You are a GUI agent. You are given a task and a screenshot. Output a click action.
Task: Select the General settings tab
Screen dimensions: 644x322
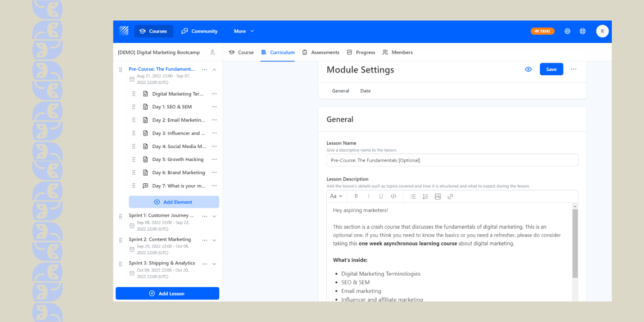click(341, 91)
